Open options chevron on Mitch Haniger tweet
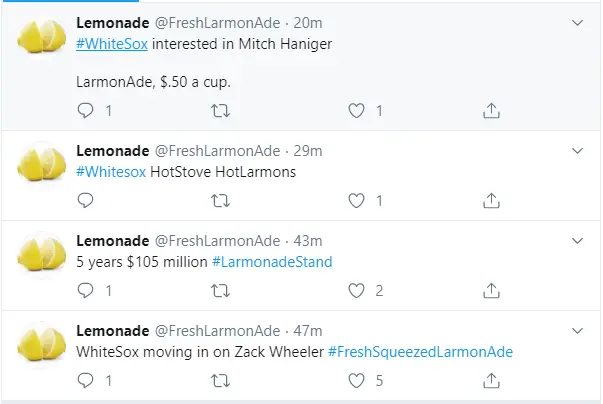 pyautogui.click(x=577, y=21)
